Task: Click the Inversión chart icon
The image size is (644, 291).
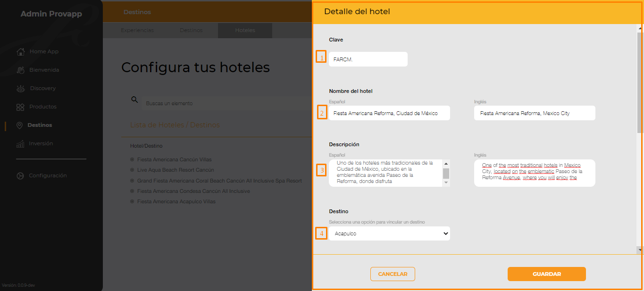Action: click(x=20, y=143)
